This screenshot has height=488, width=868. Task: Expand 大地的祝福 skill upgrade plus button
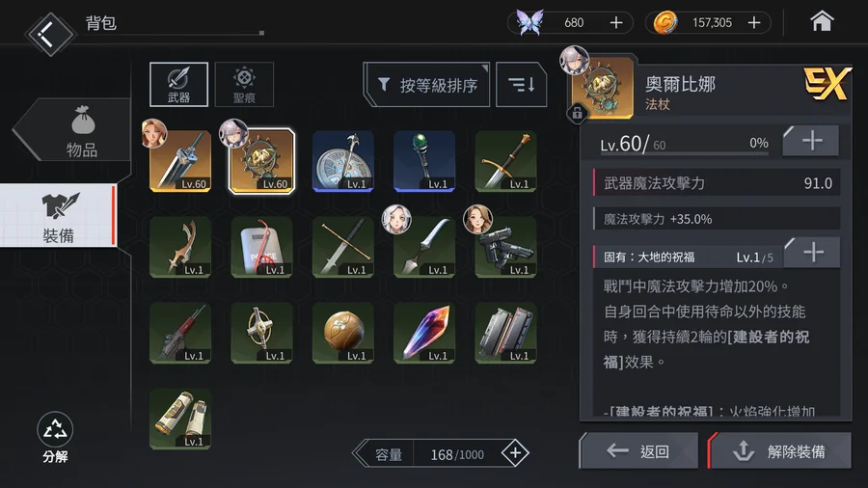(812, 253)
